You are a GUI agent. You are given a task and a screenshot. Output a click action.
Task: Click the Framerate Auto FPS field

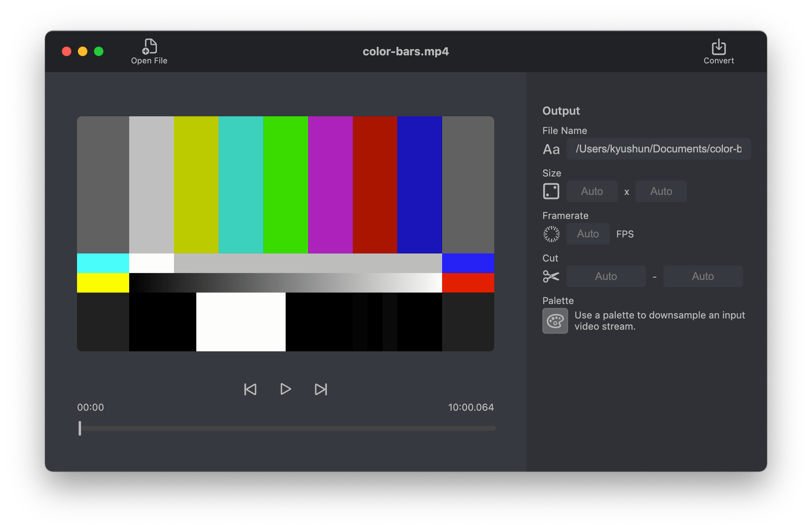point(588,234)
